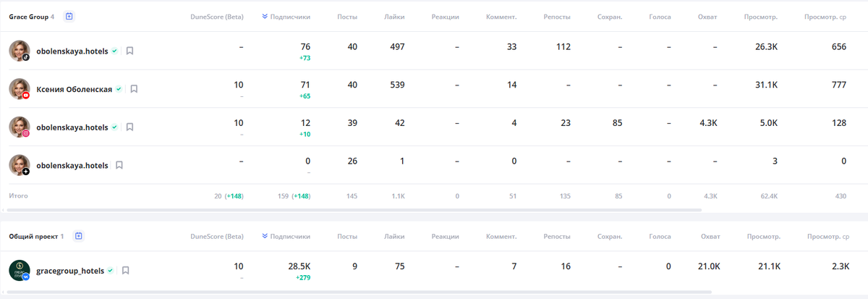Sort Grace Group by DuneScore (Beta)
The height and width of the screenshot is (299, 868).
pyautogui.click(x=216, y=16)
